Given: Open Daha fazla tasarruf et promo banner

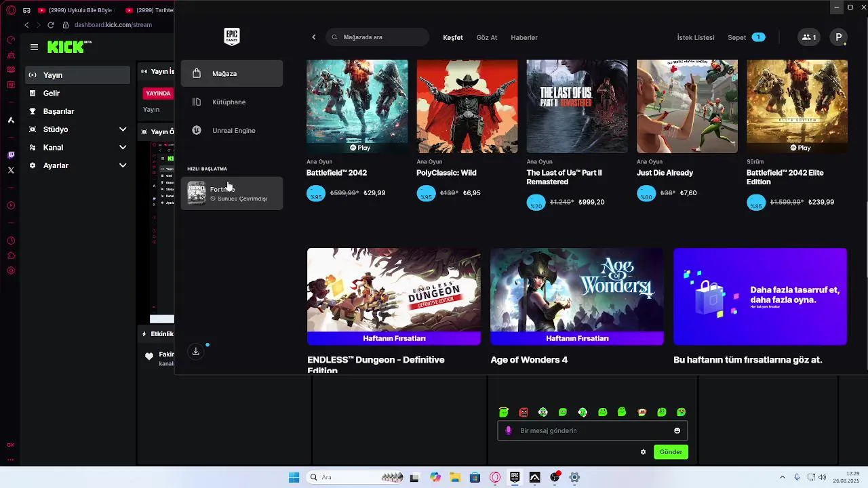Looking at the screenshot, I should tap(760, 297).
